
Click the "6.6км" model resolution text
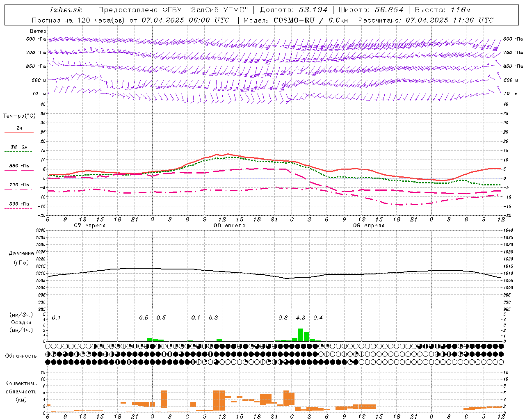[x=338, y=20]
